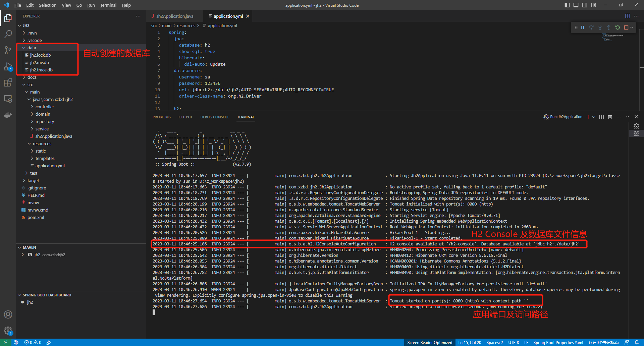Click the debug Step Over button

point(591,27)
